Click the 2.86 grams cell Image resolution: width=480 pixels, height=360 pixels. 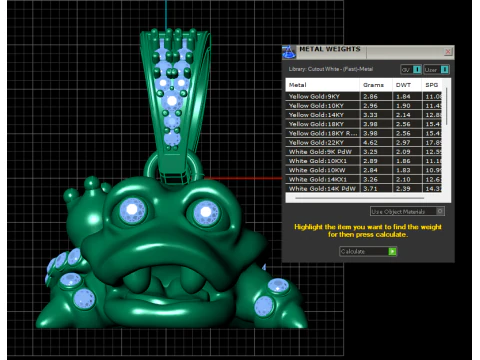pos(376,96)
